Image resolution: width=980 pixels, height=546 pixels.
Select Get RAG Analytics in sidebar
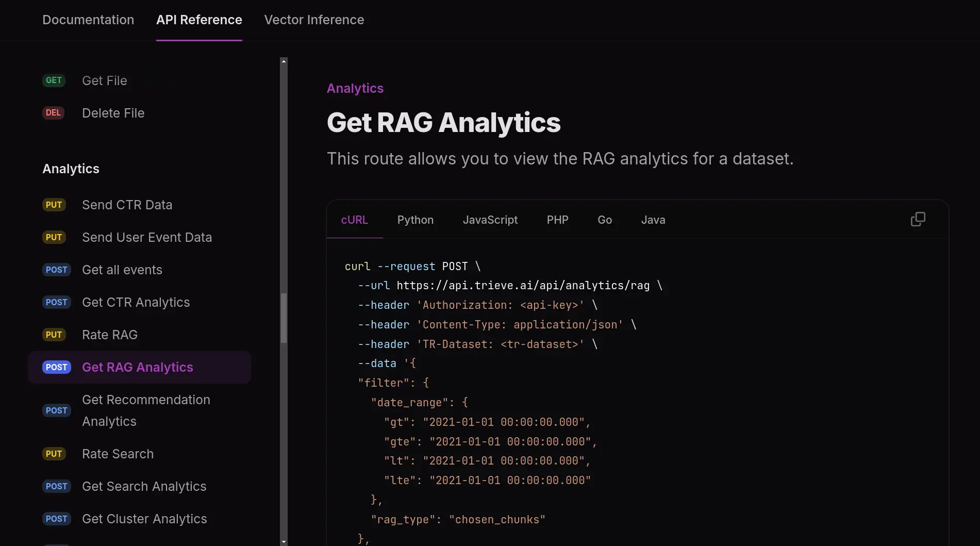pyautogui.click(x=140, y=367)
